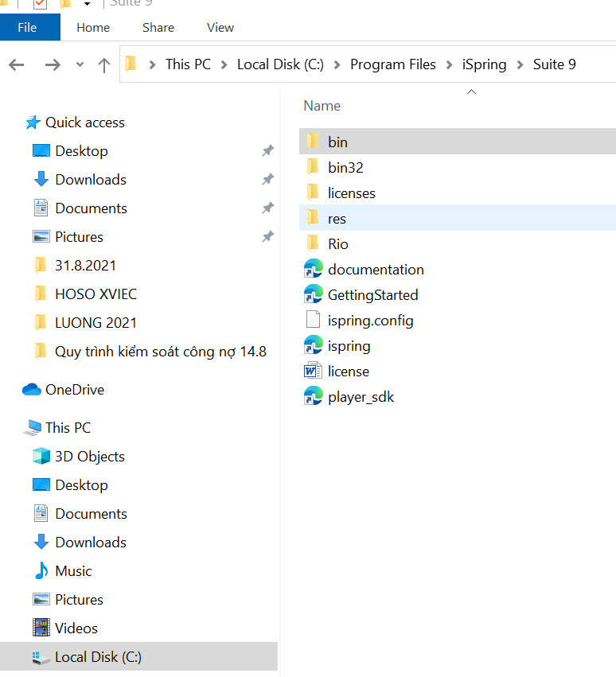The width and height of the screenshot is (616, 677).
Task: Switch to the Home ribbon tab
Action: 93,27
